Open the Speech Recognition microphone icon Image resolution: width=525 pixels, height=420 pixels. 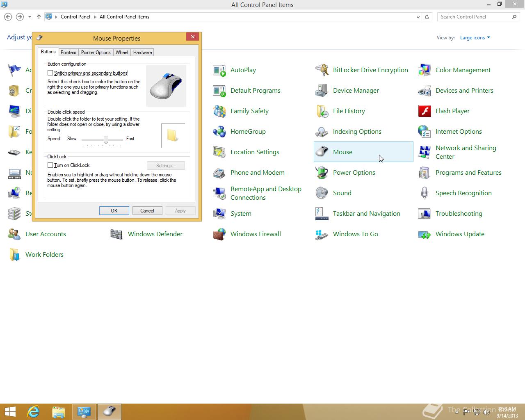(x=425, y=193)
